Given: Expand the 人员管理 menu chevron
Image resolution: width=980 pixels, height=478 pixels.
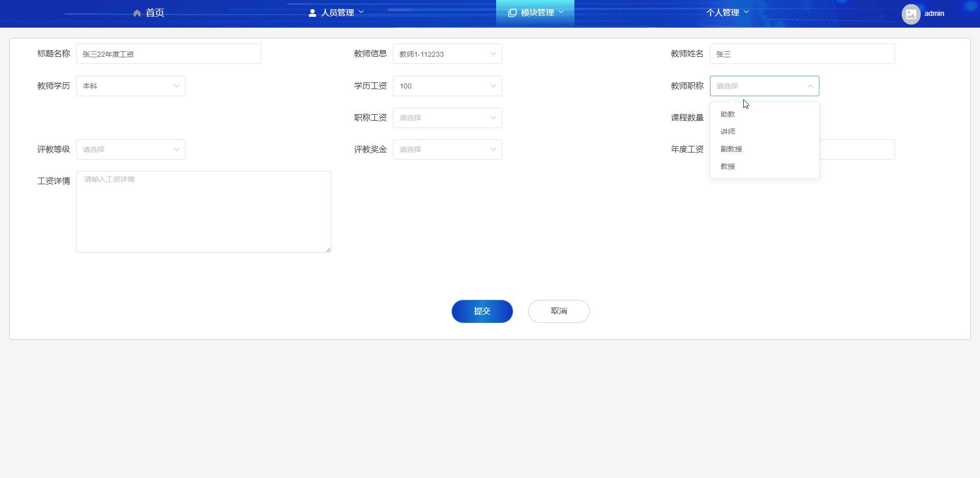Looking at the screenshot, I should tap(361, 12).
